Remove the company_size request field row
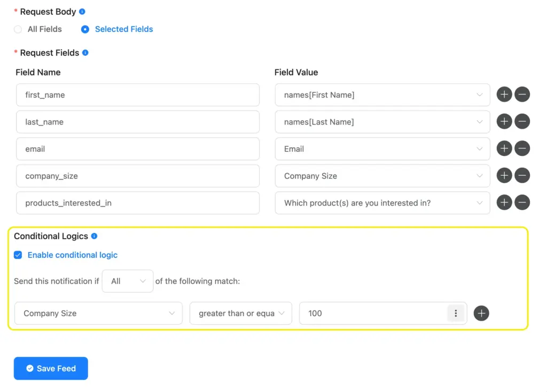Viewport: 547px width, 392px height. (522, 175)
